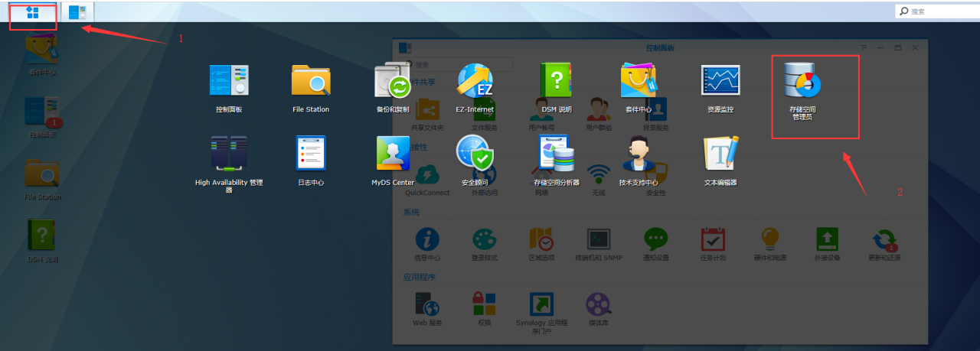The width and height of the screenshot is (980, 351).
Task: Launch 文本编辑器
Action: tap(720, 161)
